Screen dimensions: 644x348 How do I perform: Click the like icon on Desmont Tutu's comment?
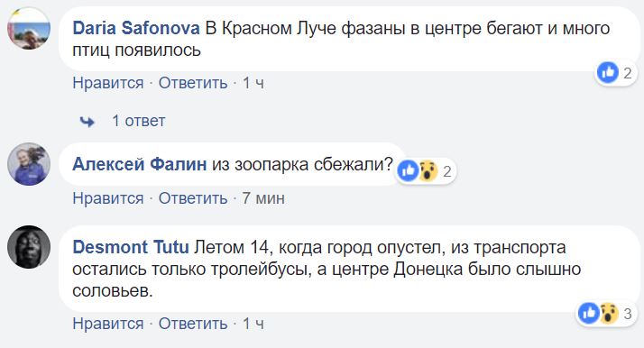[x=589, y=314]
